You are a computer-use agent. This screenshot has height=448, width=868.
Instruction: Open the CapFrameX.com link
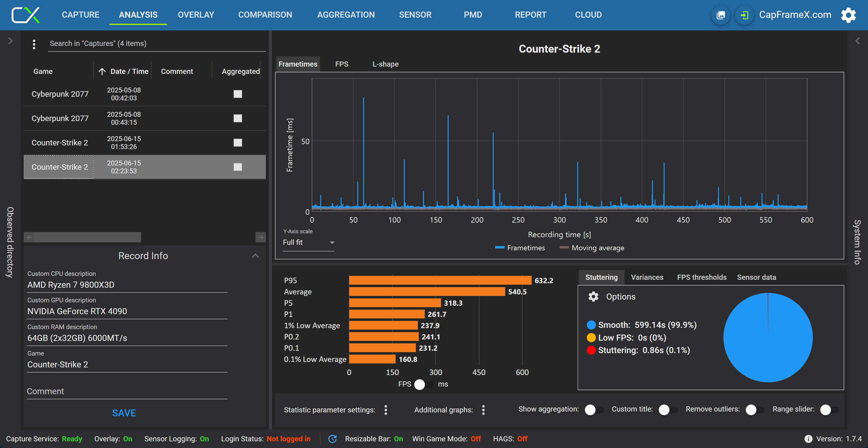(795, 15)
